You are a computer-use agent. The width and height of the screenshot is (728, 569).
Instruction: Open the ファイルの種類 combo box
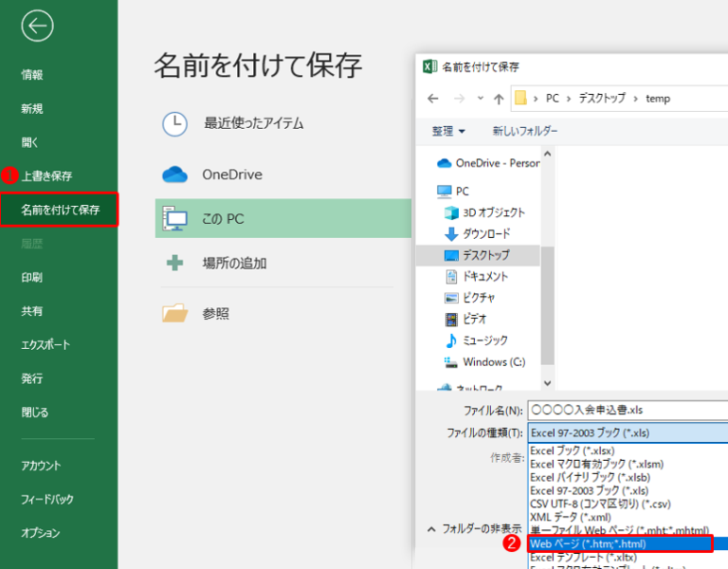click(x=626, y=432)
